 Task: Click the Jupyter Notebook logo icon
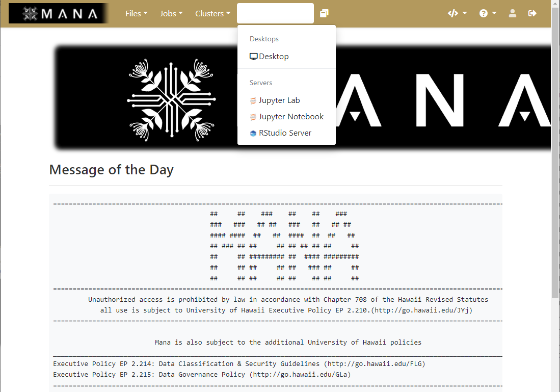pyautogui.click(x=253, y=117)
